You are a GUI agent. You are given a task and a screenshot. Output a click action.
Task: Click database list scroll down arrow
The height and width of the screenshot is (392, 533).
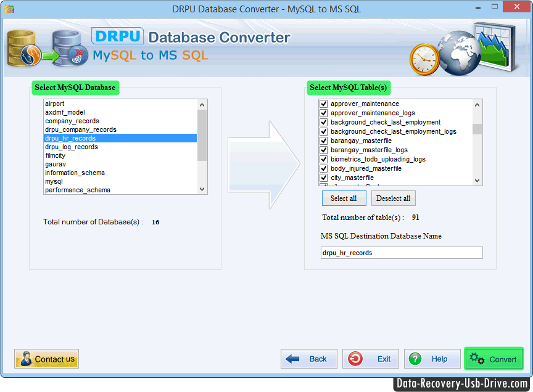tap(202, 189)
